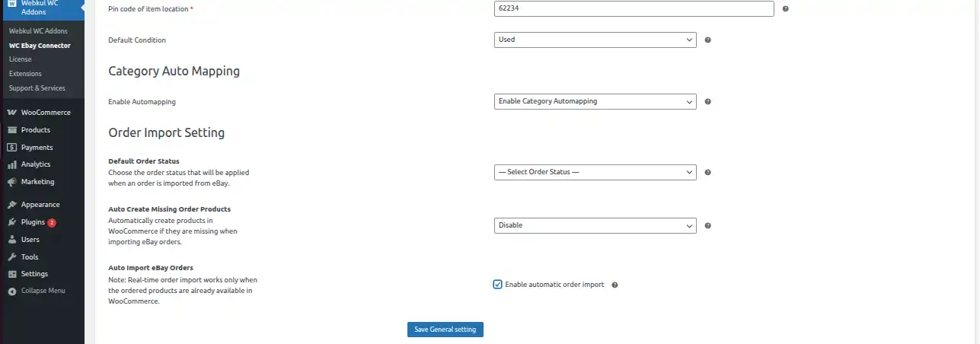Open the Analytics sidebar menu
This screenshot has height=344, width=980.
tap(35, 164)
